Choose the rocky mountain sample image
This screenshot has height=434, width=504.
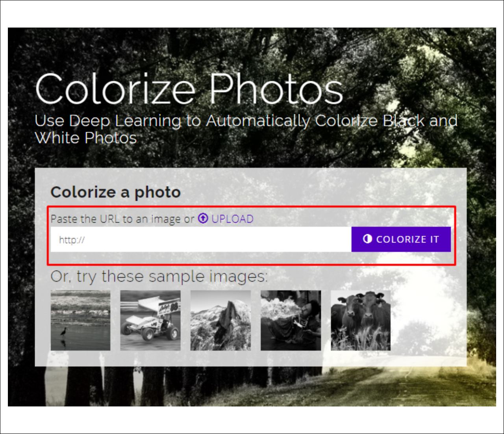pyautogui.click(x=220, y=321)
